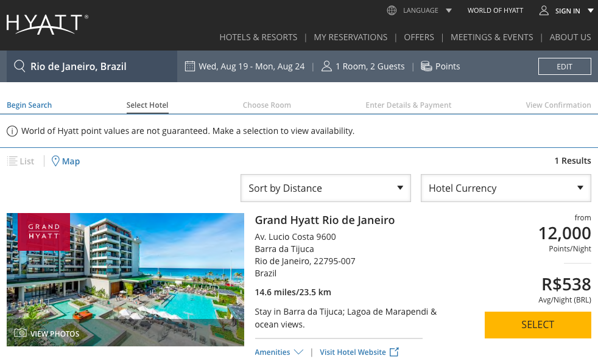Click the 12,000 points price
The image size is (598, 364).
pos(565,233)
